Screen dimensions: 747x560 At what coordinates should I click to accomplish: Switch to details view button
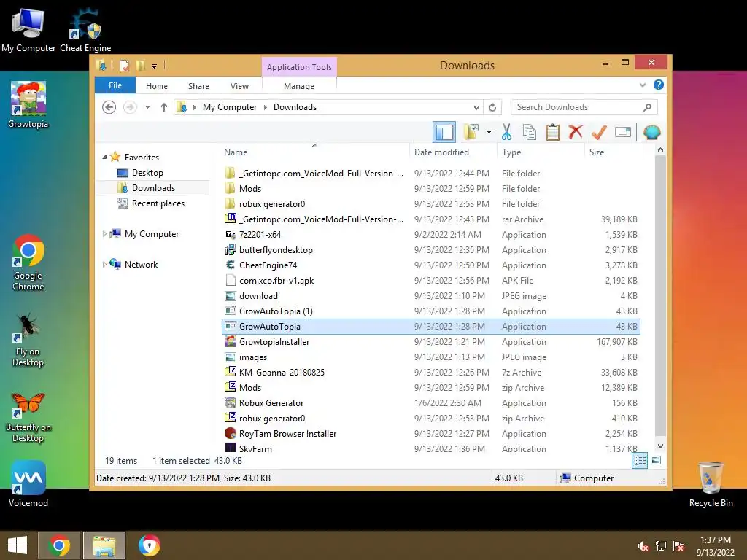tap(639, 460)
